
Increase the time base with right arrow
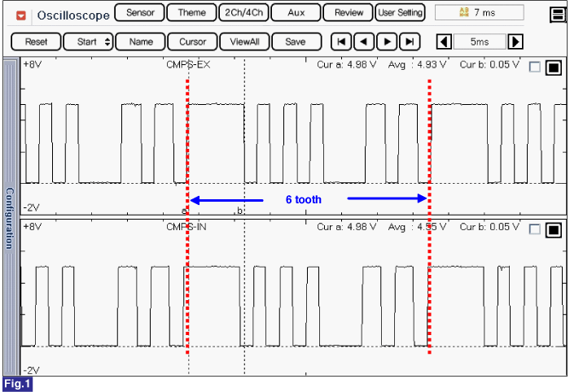point(515,41)
